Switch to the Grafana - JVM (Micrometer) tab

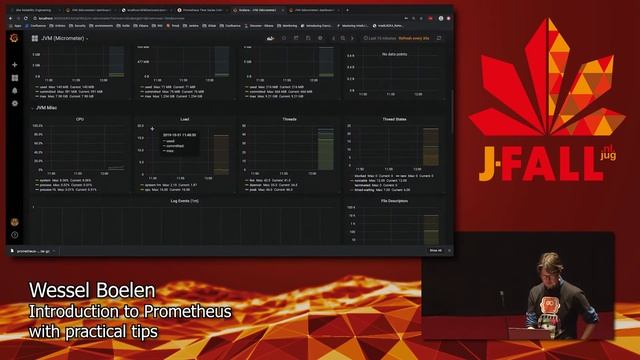coord(257,10)
